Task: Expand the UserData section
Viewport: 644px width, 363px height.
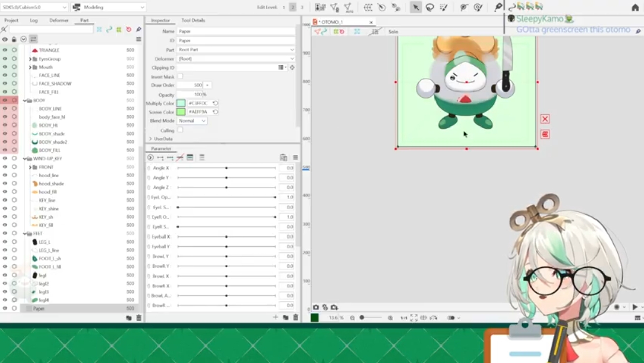Action: 151,139
